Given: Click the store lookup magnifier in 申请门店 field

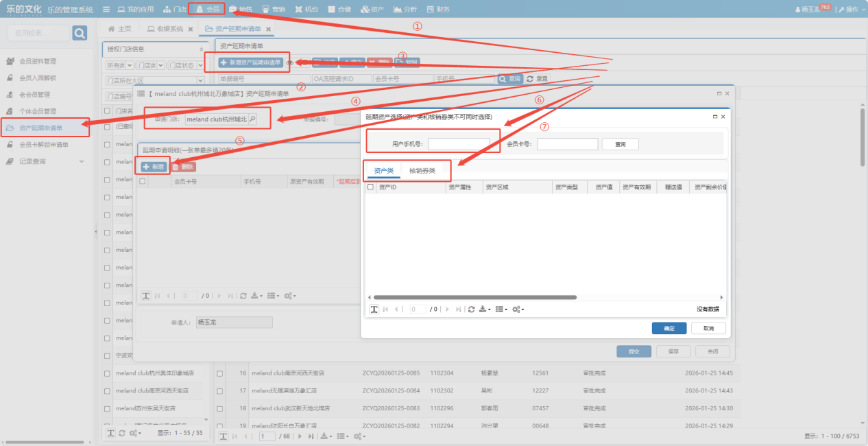Looking at the screenshot, I should click(x=252, y=119).
